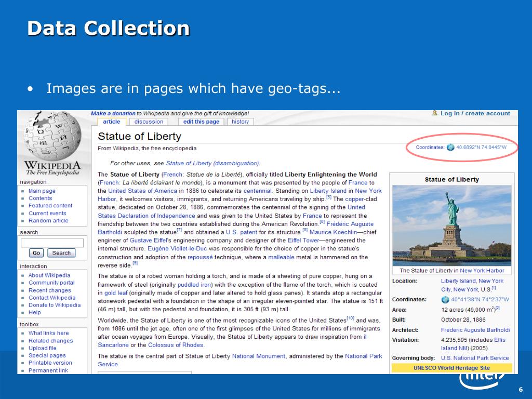Viewport: 532px width, 399px height.
Task: Open the Permanent link in toolbox
Action: [x=48, y=370]
